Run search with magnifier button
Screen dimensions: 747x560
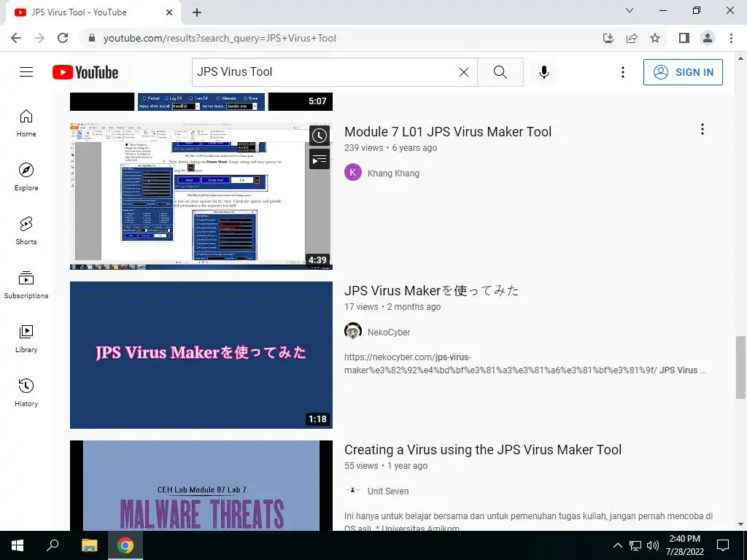[500, 72]
